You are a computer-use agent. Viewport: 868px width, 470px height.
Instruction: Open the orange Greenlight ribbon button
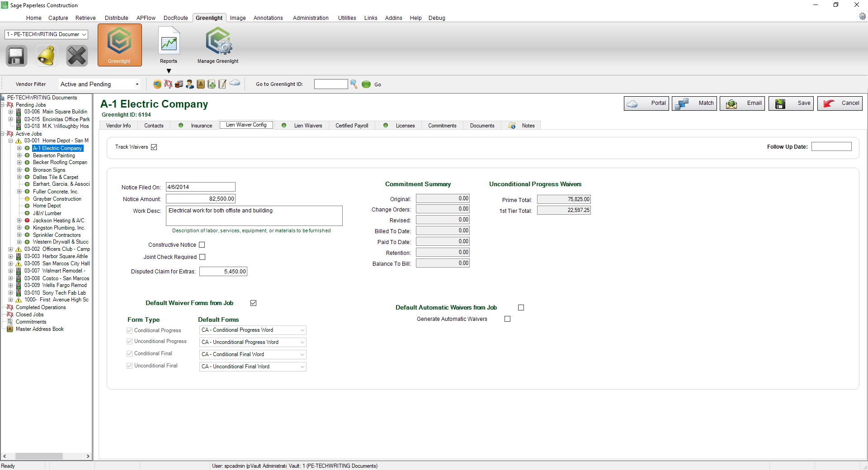tap(119, 45)
